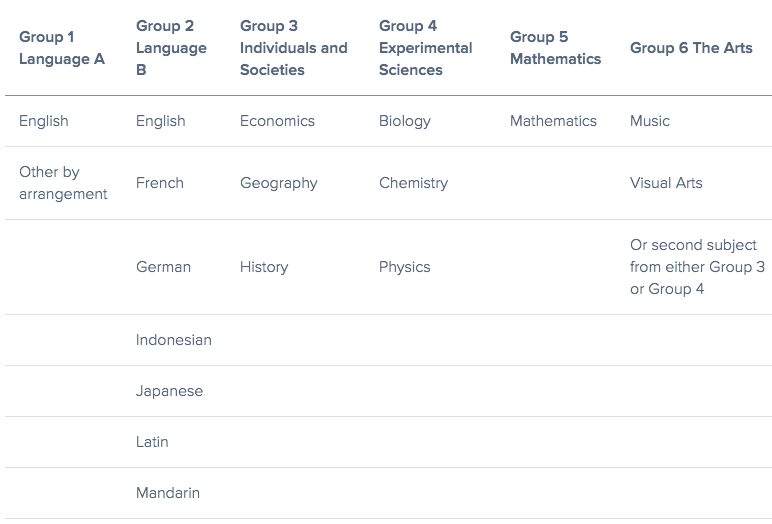
Task: Click the Indonesian entry
Action: [174, 340]
